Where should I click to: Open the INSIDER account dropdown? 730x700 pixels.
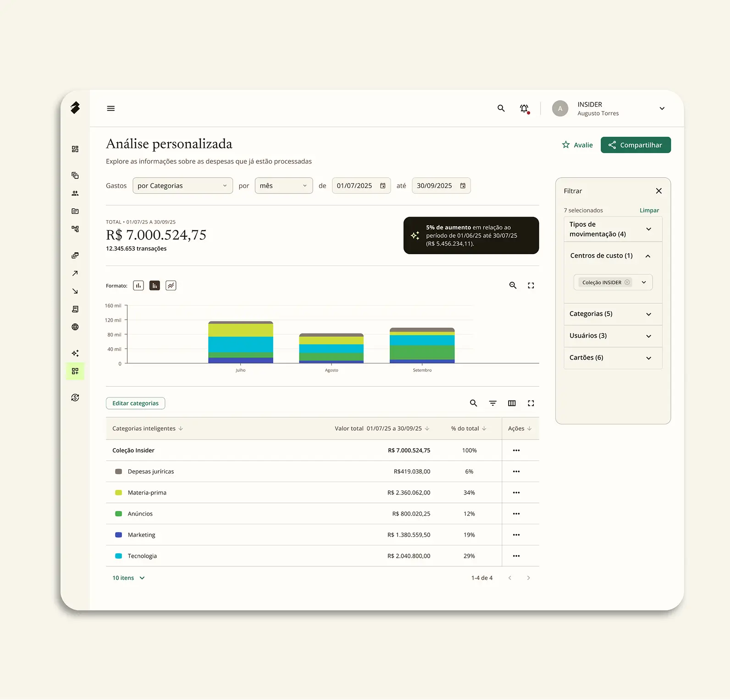[x=662, y=109]
